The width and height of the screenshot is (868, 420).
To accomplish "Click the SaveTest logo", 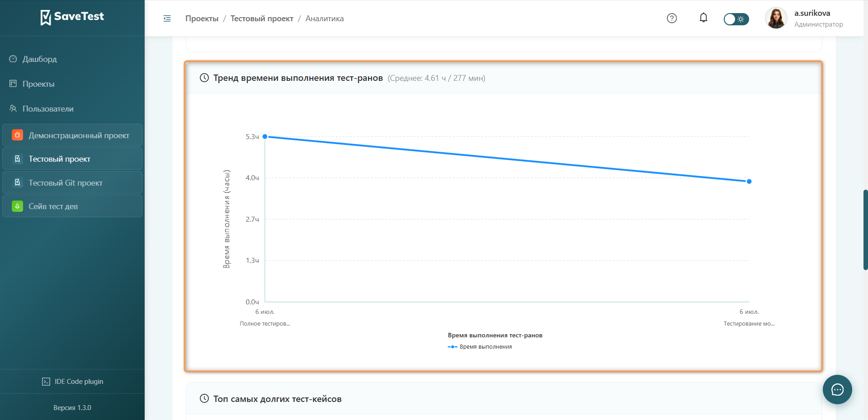I will point(72,17).
